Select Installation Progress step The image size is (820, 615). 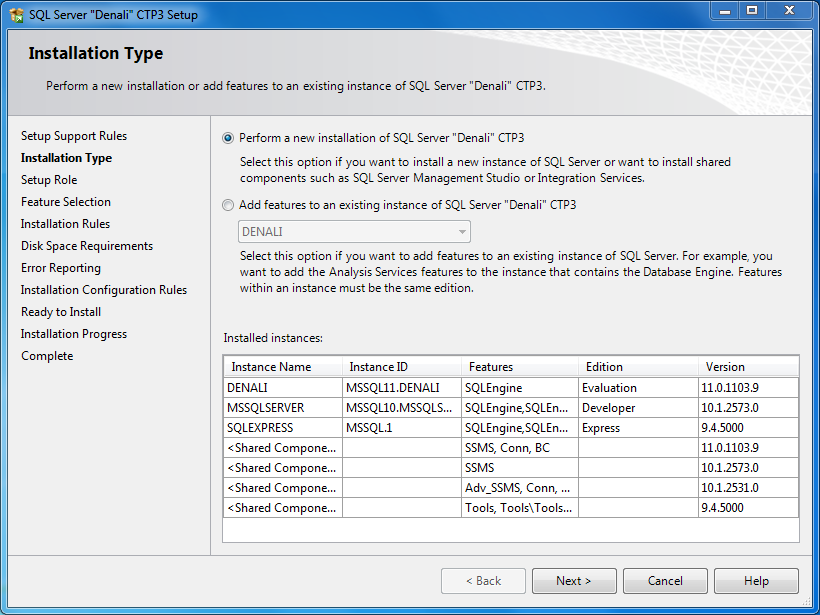coord(74,334)
